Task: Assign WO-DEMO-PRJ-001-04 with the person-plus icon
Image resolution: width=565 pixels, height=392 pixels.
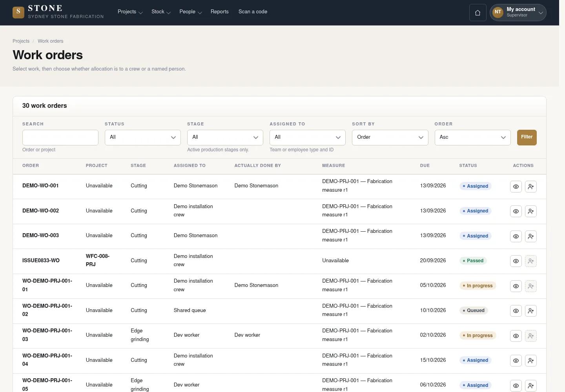Action: tap(531, 361)
